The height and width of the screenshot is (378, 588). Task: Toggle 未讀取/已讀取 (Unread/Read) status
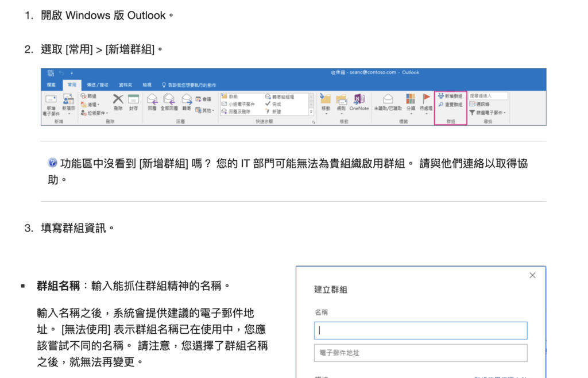click(x=388, y=102)
